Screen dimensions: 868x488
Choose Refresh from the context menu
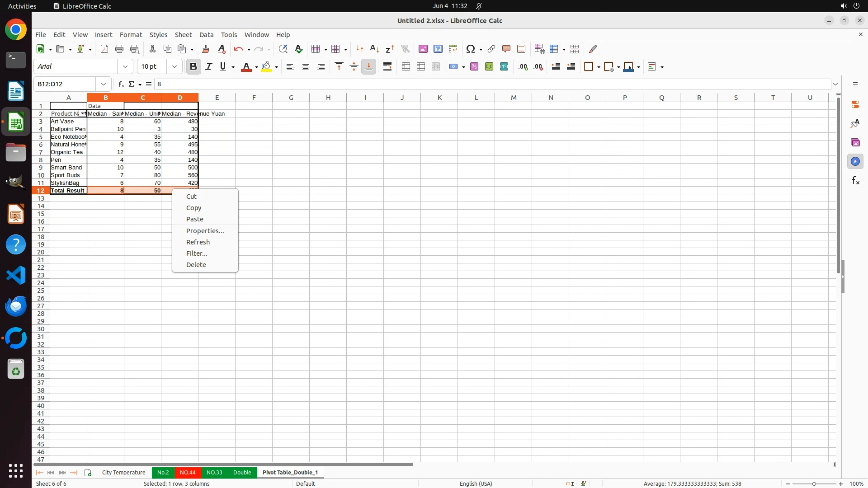[198, 242]
